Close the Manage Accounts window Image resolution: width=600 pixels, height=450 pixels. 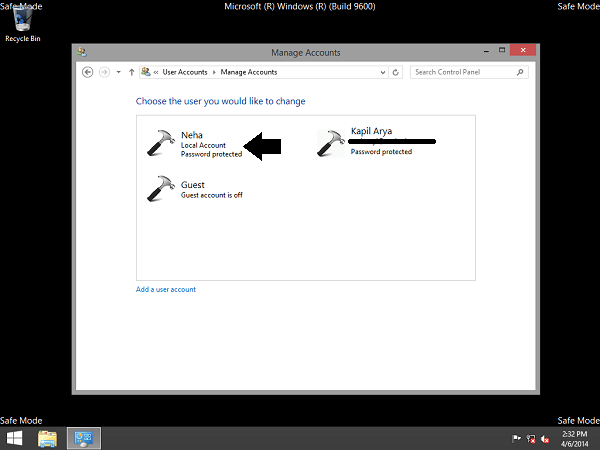[523, 50]
